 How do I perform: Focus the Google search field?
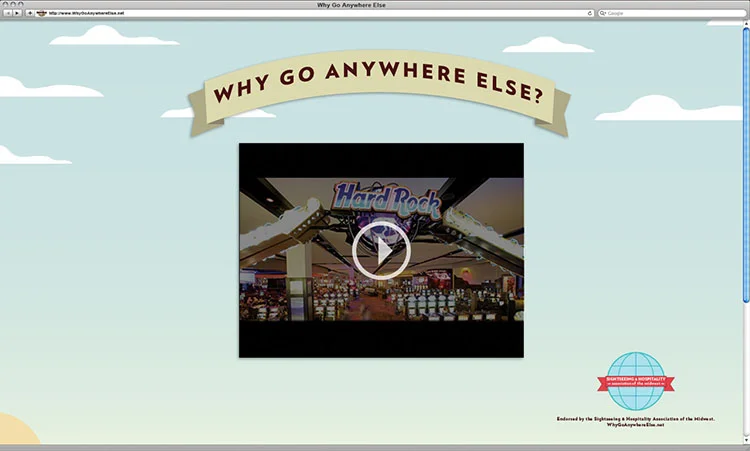point(672,13)
